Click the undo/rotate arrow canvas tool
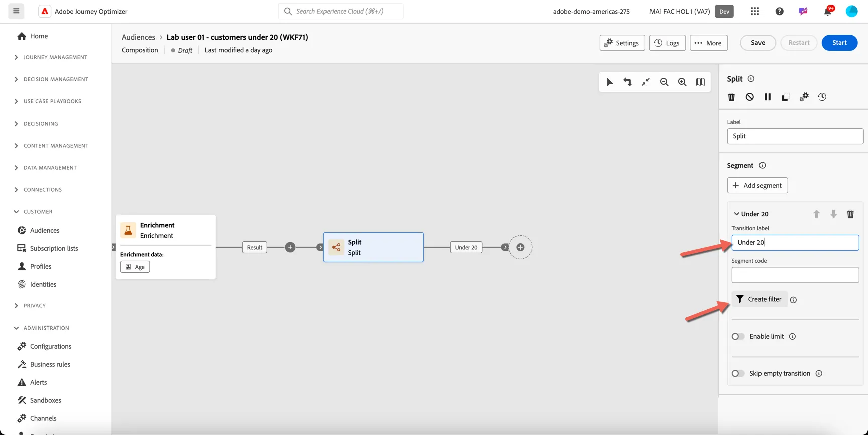 628,82
